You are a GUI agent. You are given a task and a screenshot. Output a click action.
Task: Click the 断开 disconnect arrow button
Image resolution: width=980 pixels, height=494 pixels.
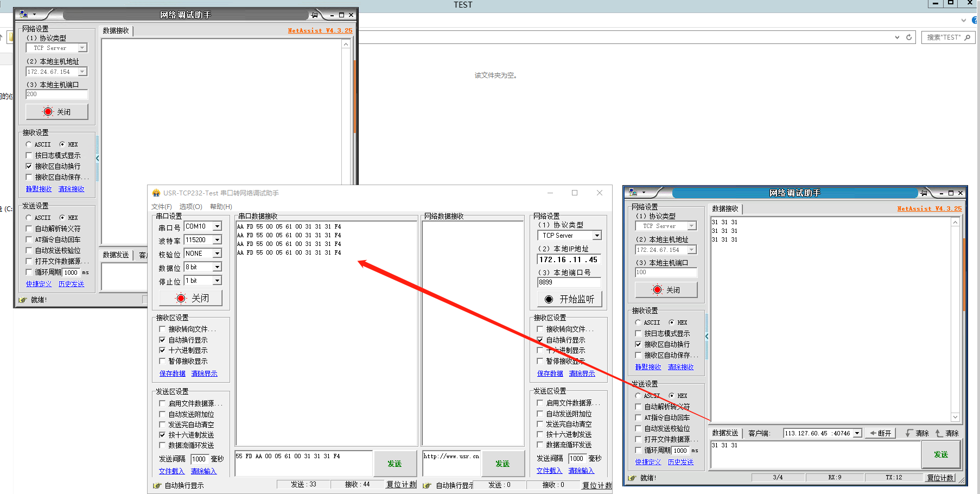(x=880, y=433)
